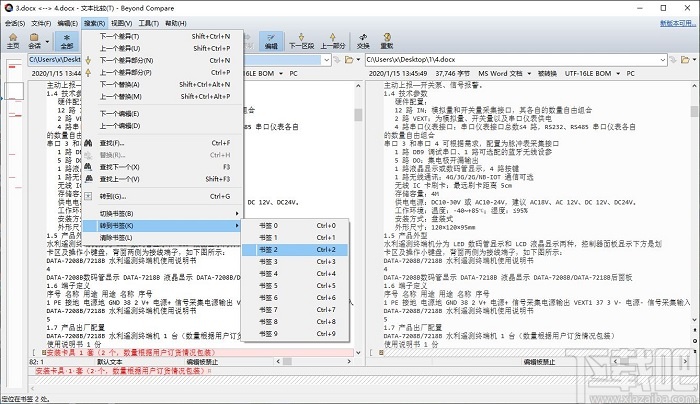Screen dimensions: 700x404
Task: Choose Previous Difference (Shift+Ctrl+P) menu entry
Action: point(162,48)
